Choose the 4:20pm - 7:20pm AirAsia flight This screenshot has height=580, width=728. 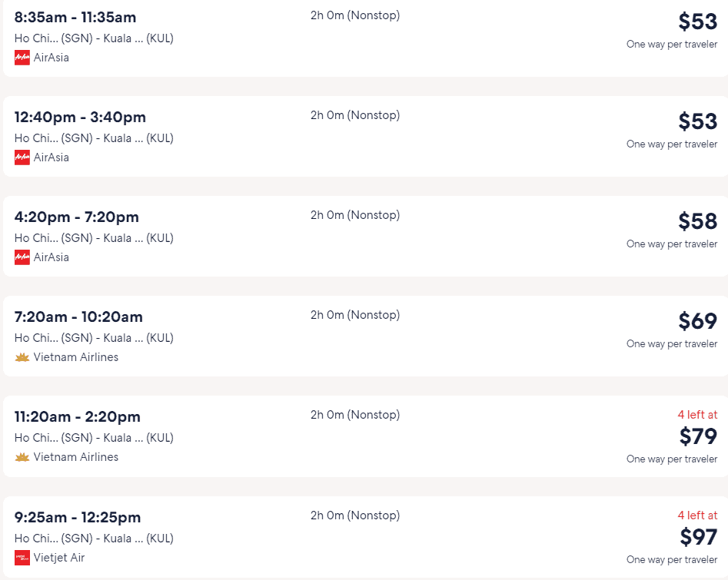pyautogui.click(x=365, y=236)
